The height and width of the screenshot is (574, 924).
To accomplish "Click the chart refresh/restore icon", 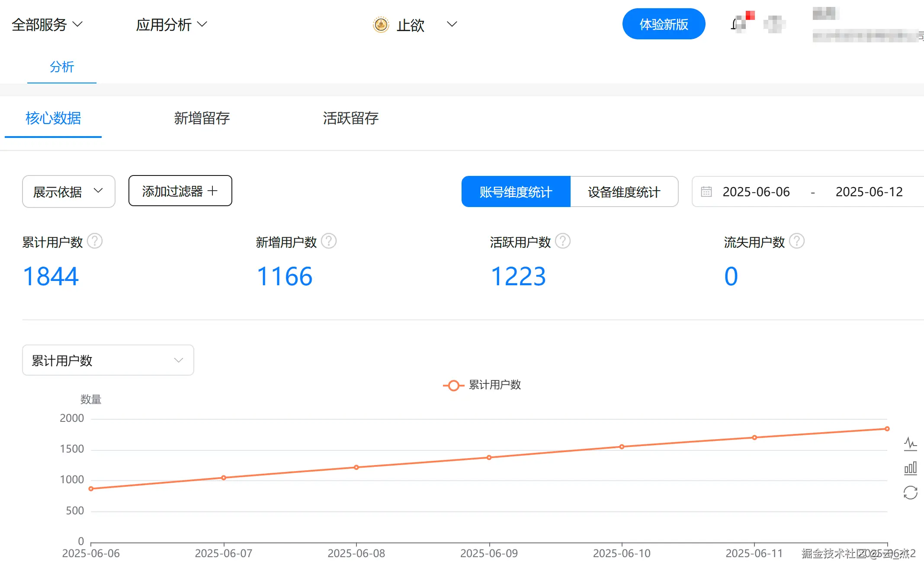I will click(910, 493).
